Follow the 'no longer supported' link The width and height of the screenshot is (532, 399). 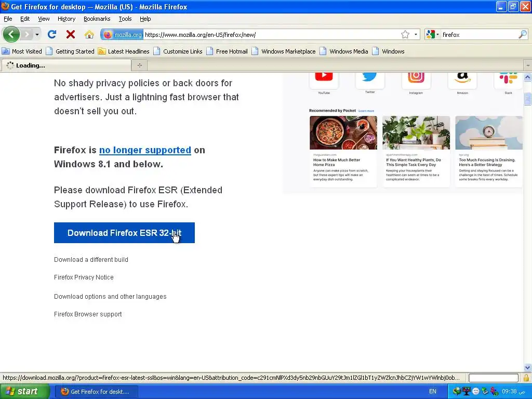click(145, 150)
